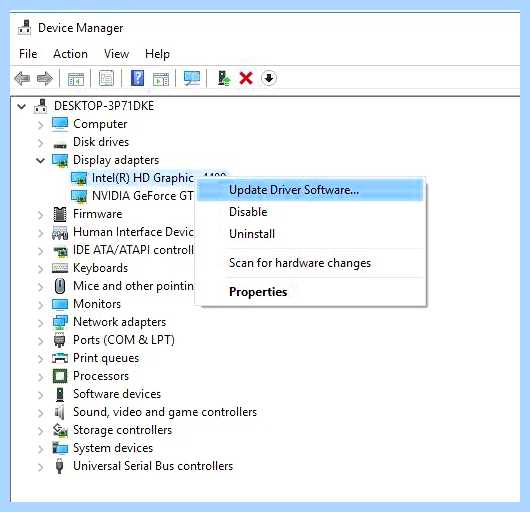
Task: Collapse the DESKTOP-3P71DKE root node
Action: click(x=22, y=107)
